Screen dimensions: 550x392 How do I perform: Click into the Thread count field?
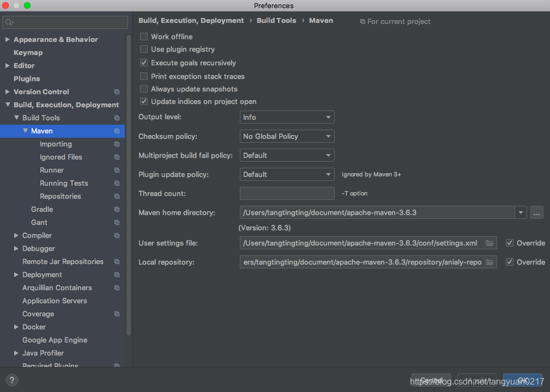(x=287, y=193)
